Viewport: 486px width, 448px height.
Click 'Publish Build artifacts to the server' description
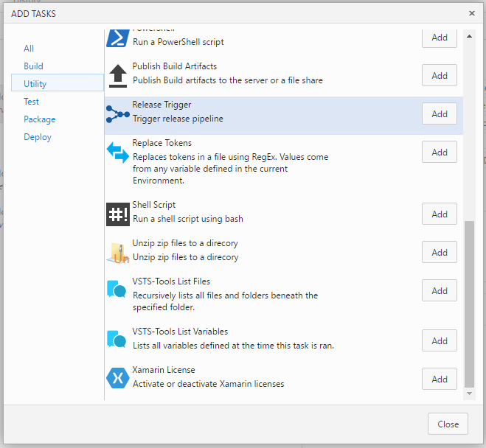[228, 80]
